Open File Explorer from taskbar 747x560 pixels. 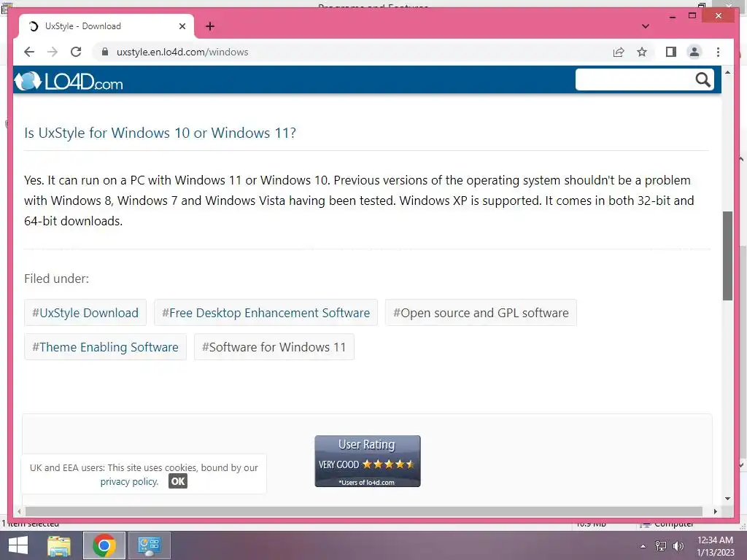(59, 545)
